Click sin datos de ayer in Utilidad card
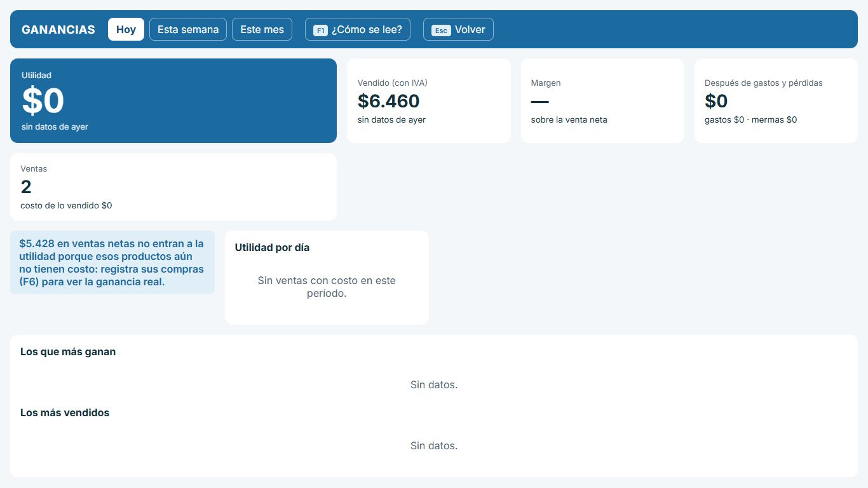868x488 pixels. [55, 127]
